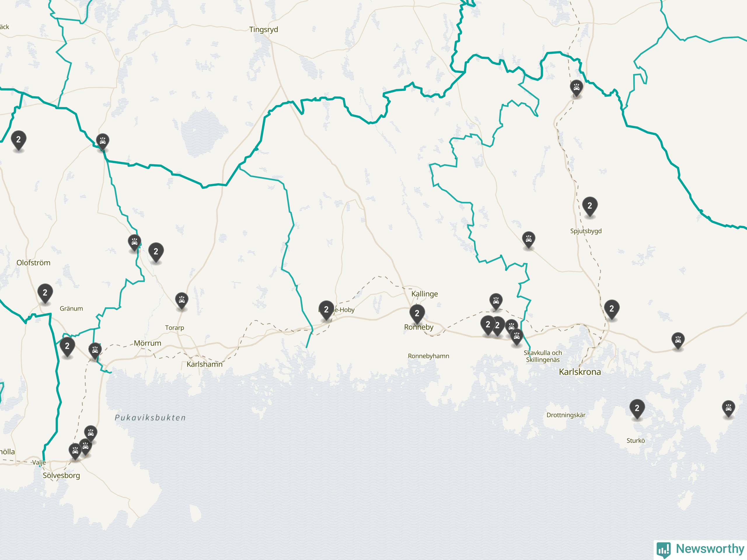
Task: Select the cluster marker above Spjutsbygd
Action: point(590,206)
